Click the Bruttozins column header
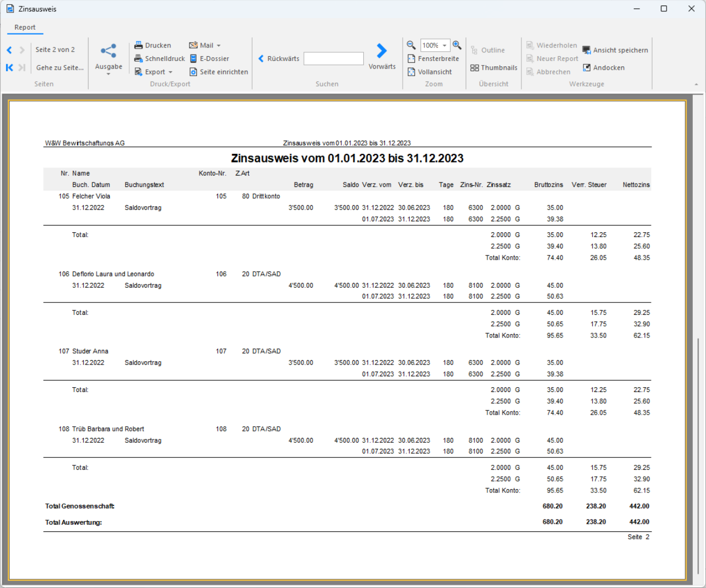This screenshot has height=588, width=706. click(x=549, y=185)
